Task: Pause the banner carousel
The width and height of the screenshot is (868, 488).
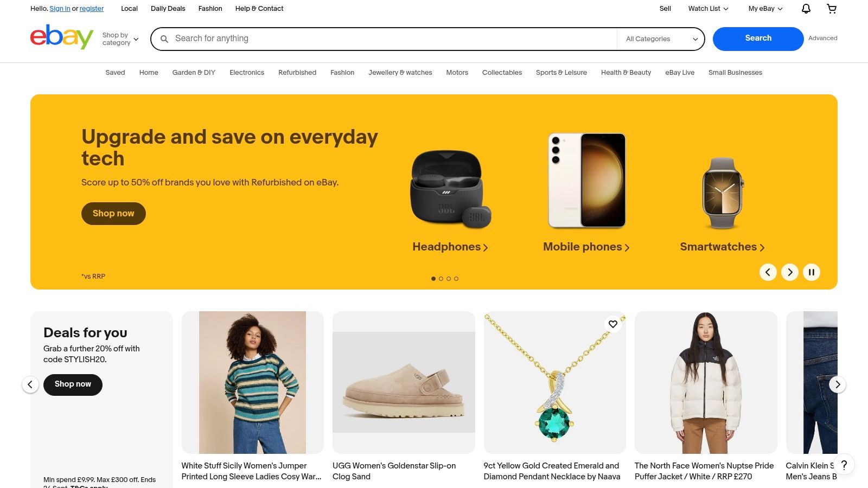Action: [812, 272]
